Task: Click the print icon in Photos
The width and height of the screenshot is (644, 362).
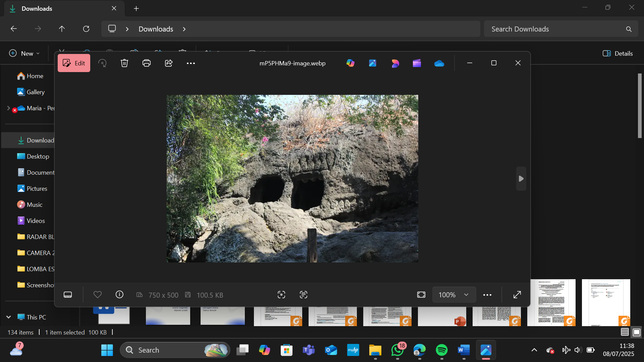Action: click(x=147, y=63)
